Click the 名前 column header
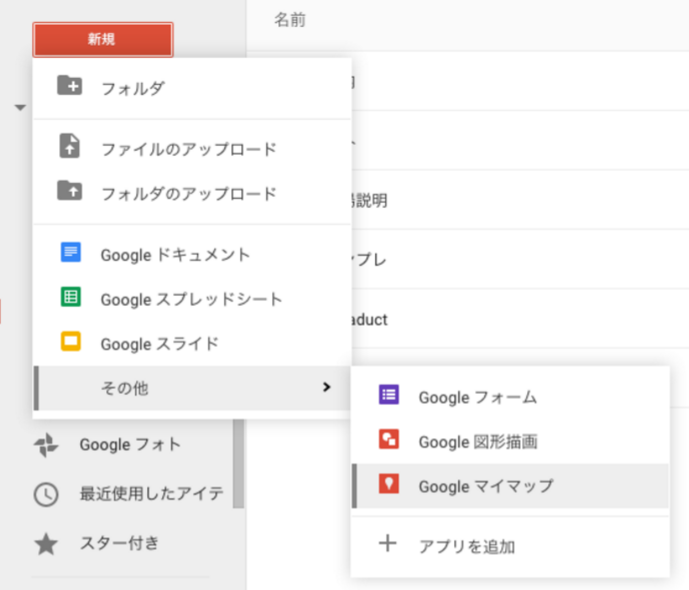 [x=290, y=20]
